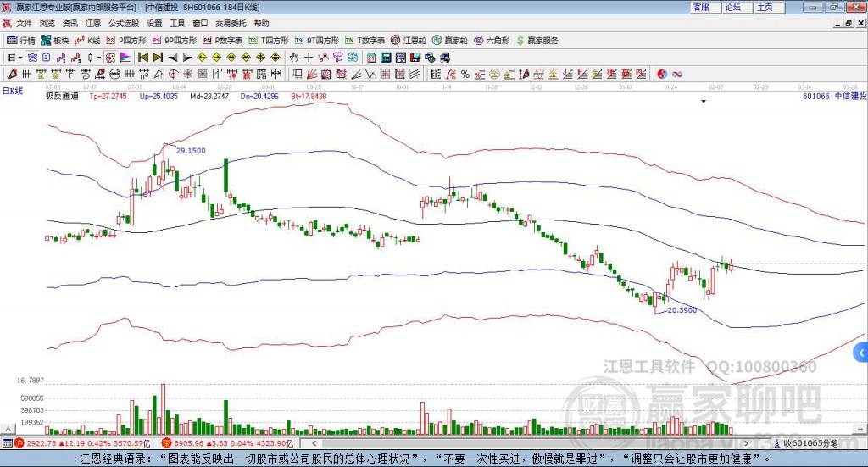
Task: Select the crosshair cursor tool
Action: (309, 58)
